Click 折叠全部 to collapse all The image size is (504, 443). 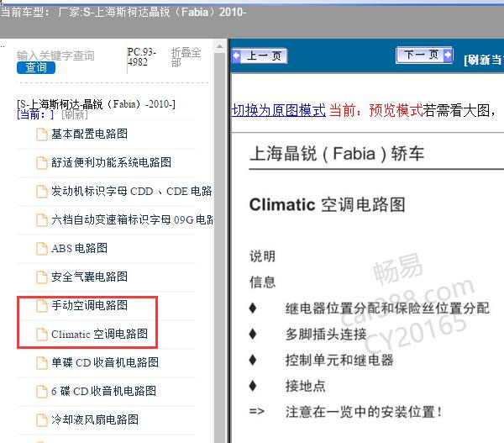186,57
